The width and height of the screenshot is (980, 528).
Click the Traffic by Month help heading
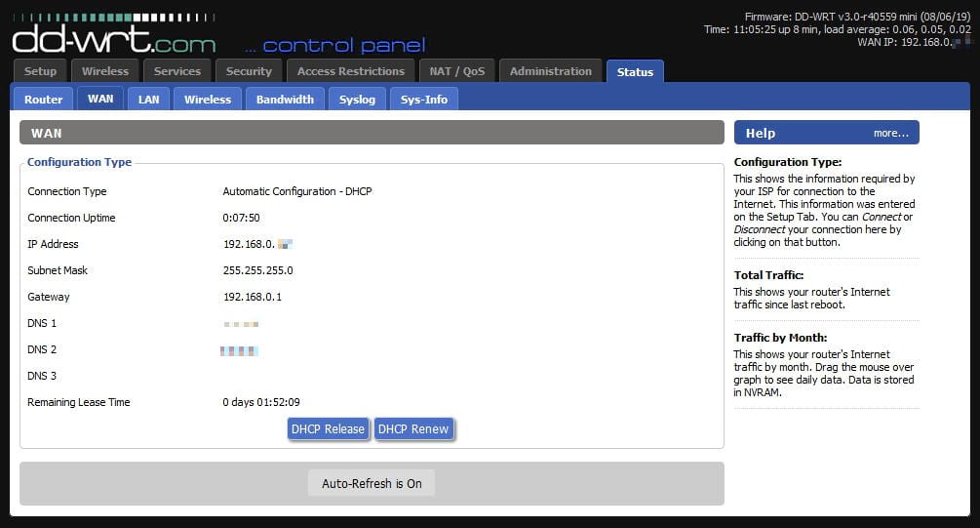tap(781, 338)
